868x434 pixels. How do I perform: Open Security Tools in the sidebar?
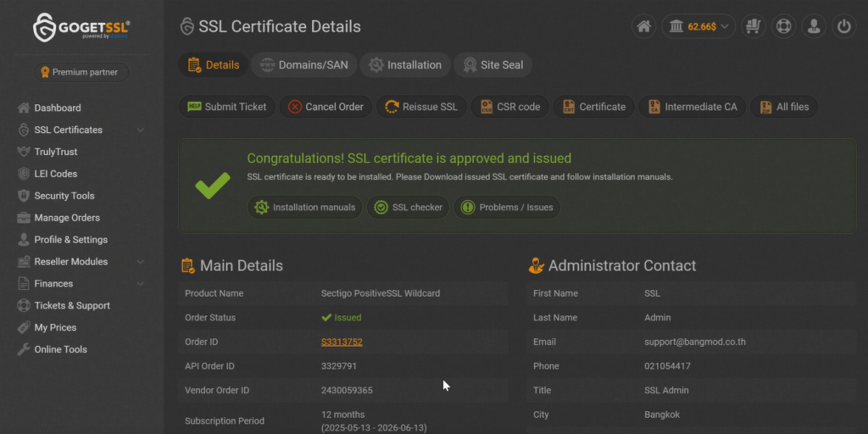(64, 196)
